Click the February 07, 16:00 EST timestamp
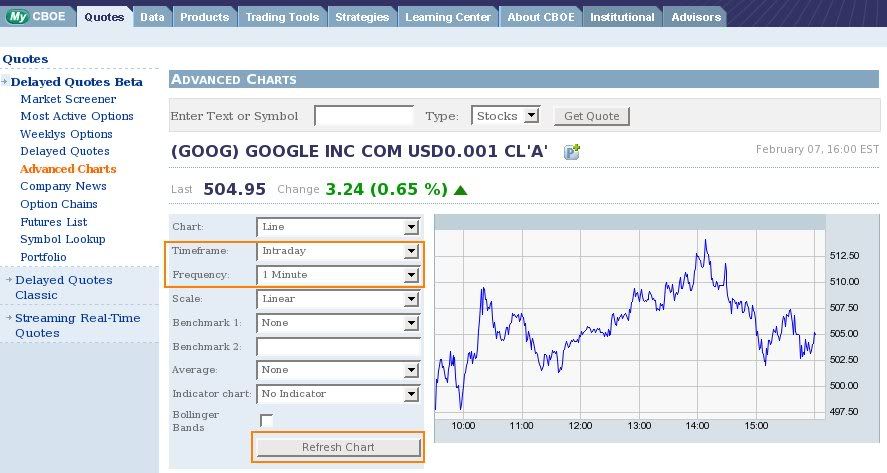Image resolution: width=887 pixels, height=473 pixels. (817, 149)
